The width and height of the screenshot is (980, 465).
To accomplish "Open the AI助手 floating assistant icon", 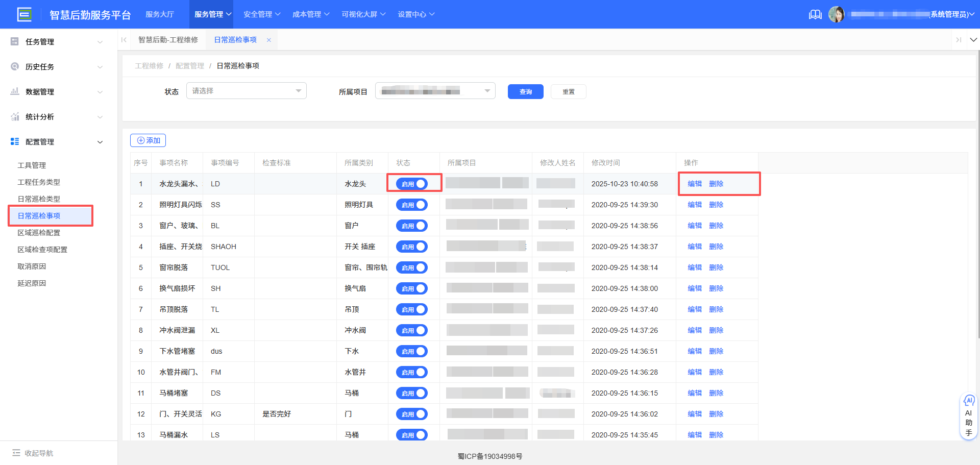I will tap(969, 401).
